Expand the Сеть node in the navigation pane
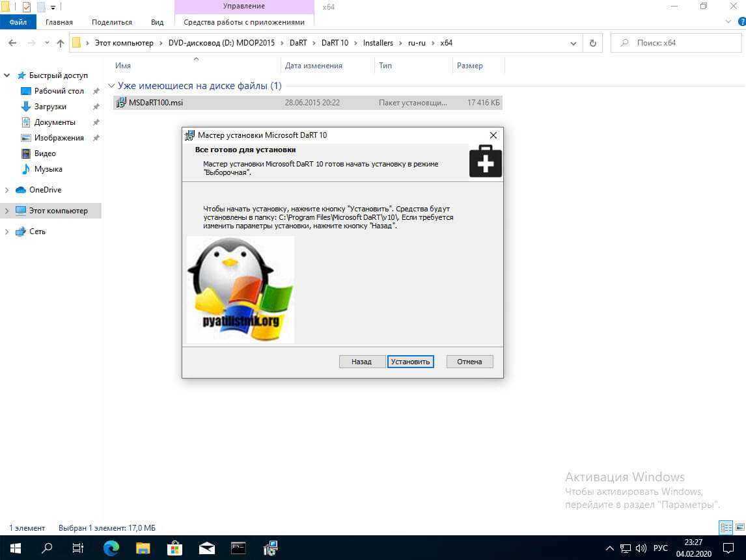Image resolution: width=746 pixels, height=560 pixels. (x=7, y=232)
